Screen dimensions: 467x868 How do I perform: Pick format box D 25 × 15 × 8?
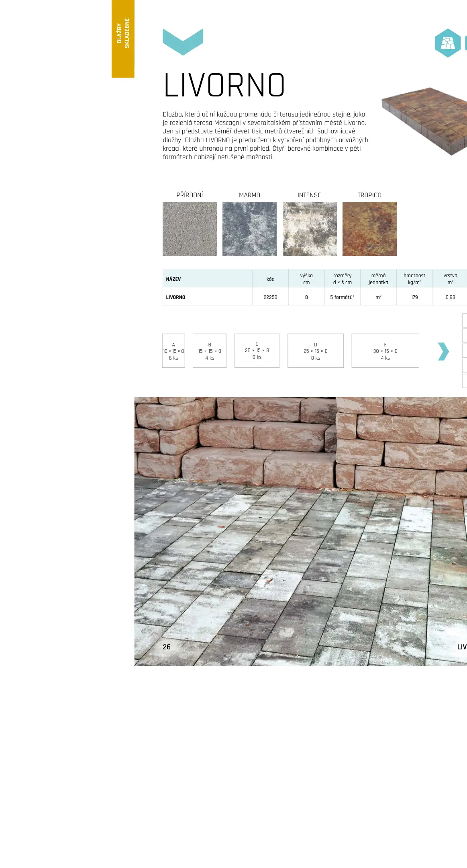(316, 351)
